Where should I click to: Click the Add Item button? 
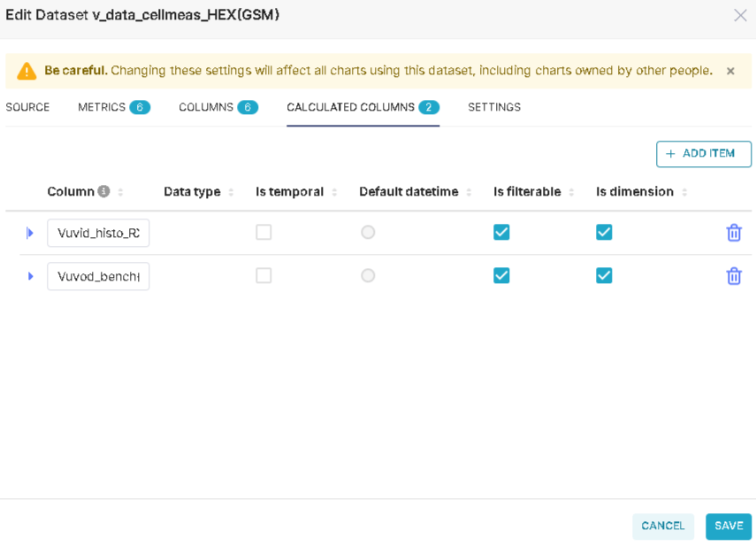(x=703, y=154)
